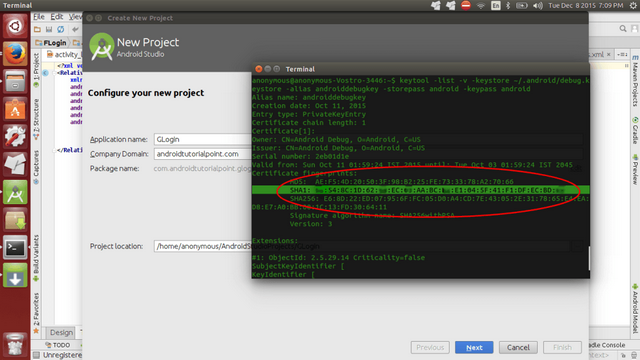Select FLogin breadcrumb in navigation bar

click(x=51, y=43)
